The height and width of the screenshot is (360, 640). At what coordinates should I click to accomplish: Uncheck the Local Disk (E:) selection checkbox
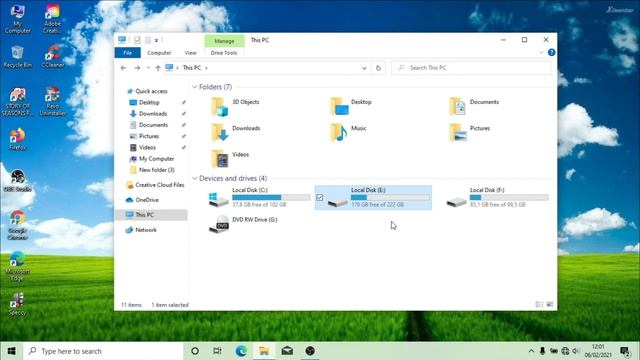pyautogui.click(x=320, y=198)
